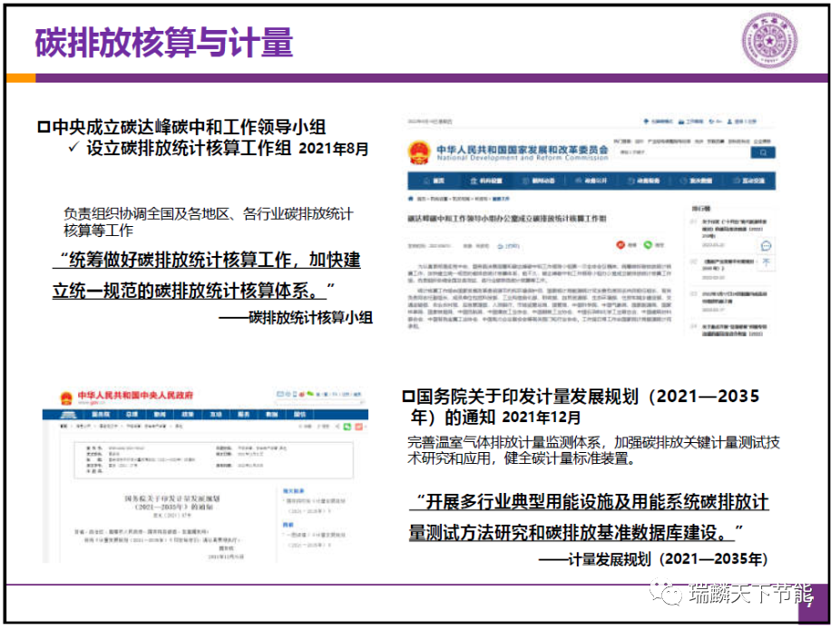Click the blue navigation bar on NDRC screenshot
This screenshot has width=840, height=630.
(591, 181)
